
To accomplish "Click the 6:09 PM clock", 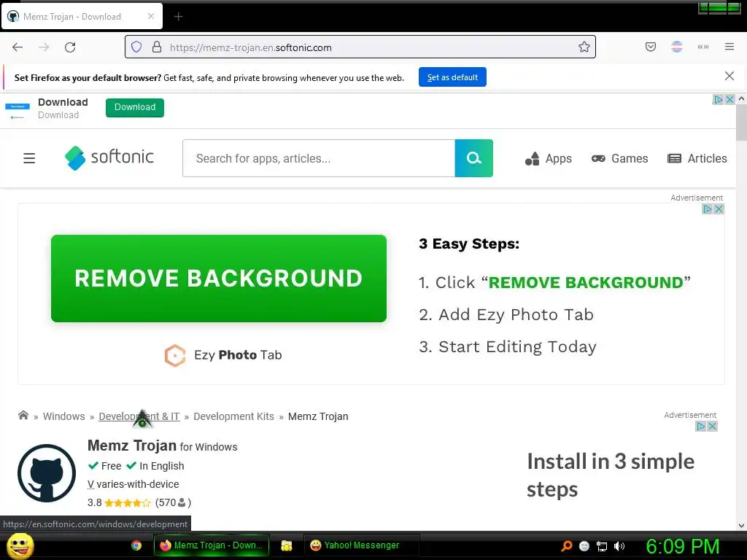I will tap(682, 546).
